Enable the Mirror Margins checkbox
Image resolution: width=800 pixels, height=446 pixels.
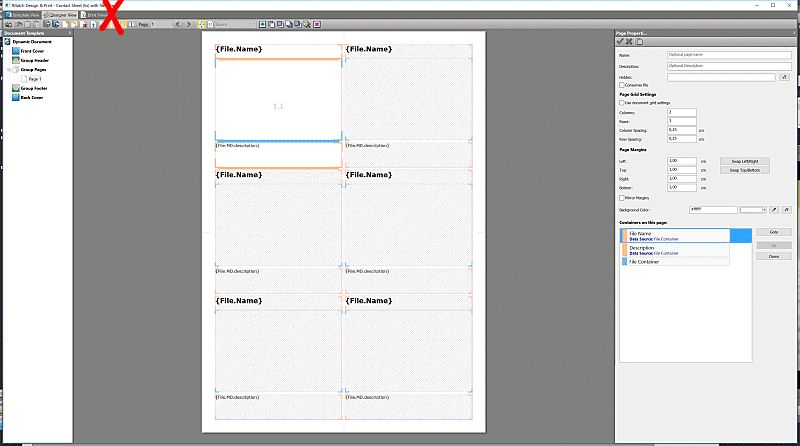pos(622,198)
